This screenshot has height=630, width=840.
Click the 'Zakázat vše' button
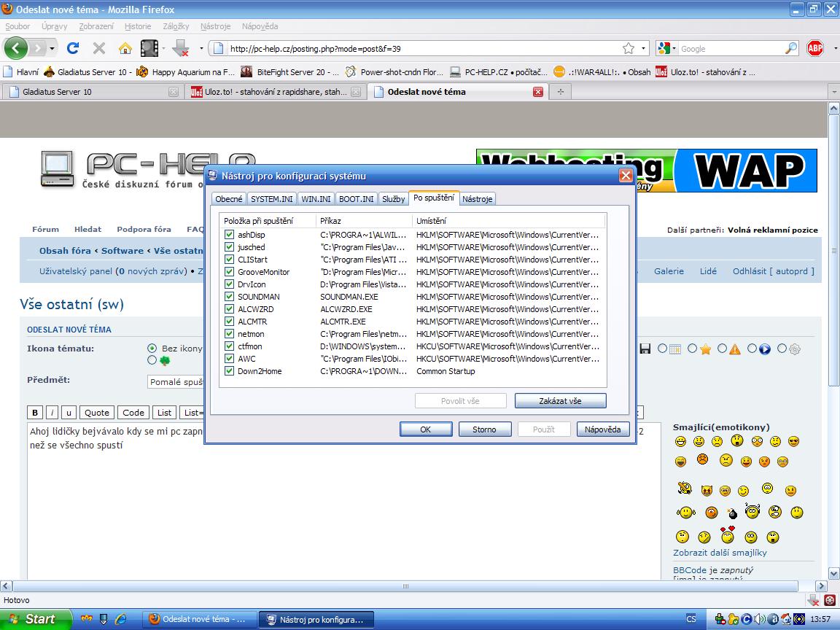(x=560, y=401)
